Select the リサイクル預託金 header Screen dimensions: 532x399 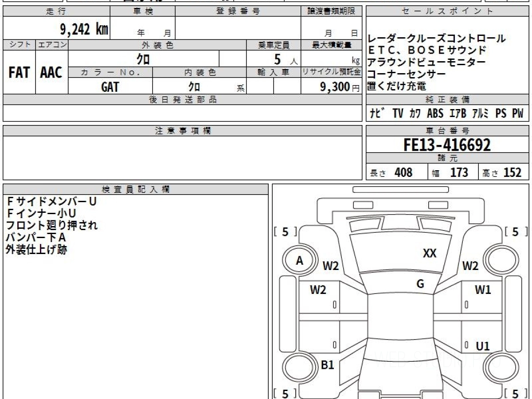(332, 72)
